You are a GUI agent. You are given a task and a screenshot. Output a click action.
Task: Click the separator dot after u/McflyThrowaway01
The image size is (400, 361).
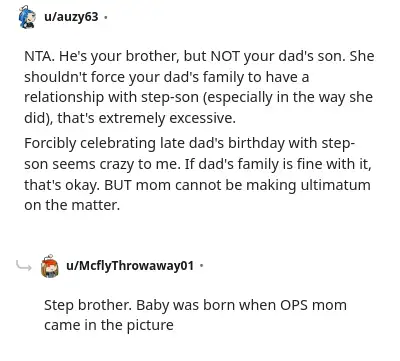201,266
